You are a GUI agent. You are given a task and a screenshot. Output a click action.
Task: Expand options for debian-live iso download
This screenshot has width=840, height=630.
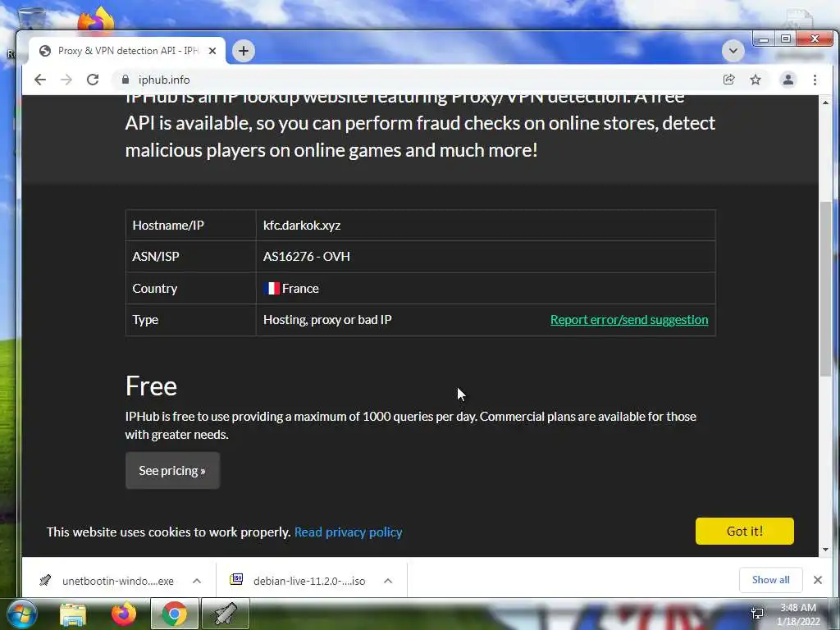tap(388, 581)
